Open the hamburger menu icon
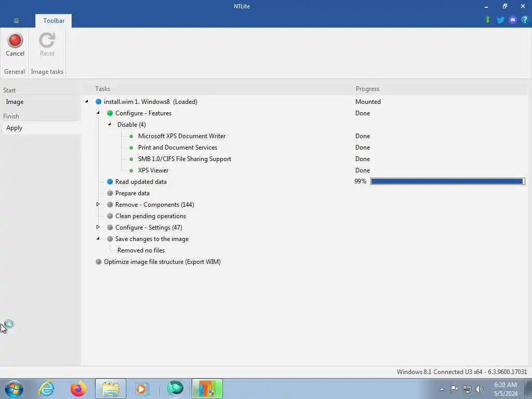 16,21
